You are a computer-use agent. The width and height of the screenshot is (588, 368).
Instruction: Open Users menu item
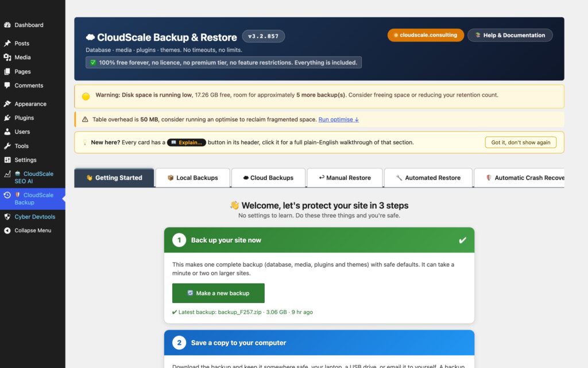pos(22,132)
